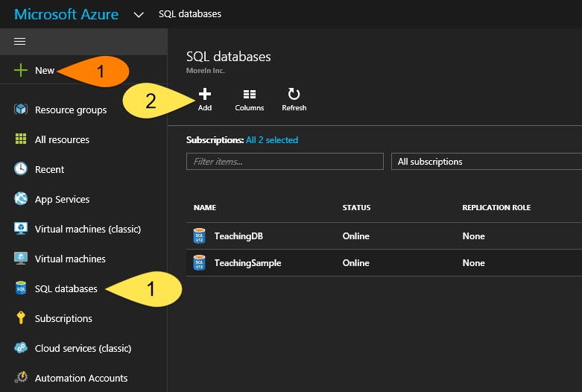582x392 pixels.
Task: Click the hamburger menu icon
Action: (x=20, y=41)
